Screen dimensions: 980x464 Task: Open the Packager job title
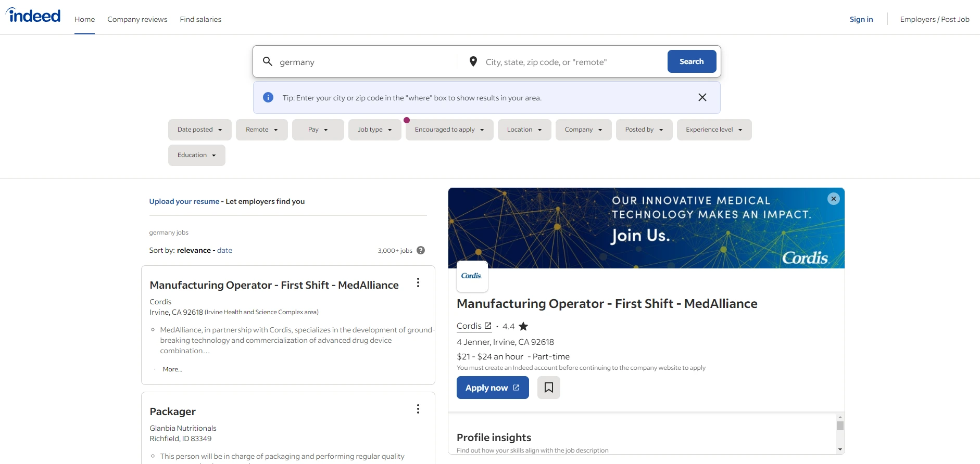tap(172, 411)
